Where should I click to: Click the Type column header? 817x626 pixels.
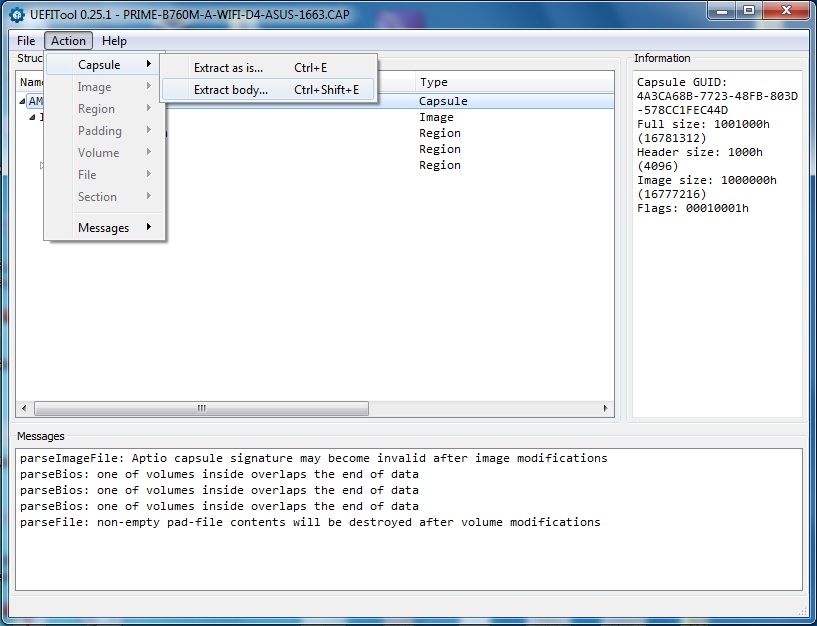[434, 82]
